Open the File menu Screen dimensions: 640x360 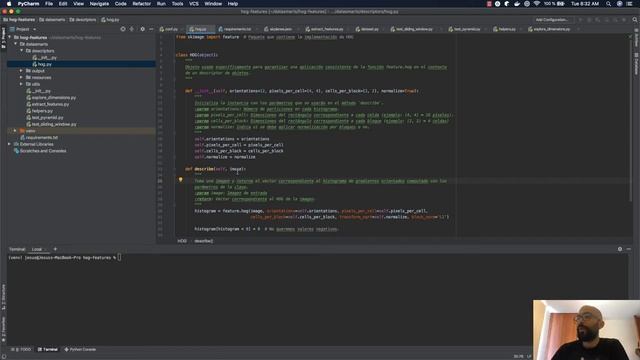tap(49, 4)
